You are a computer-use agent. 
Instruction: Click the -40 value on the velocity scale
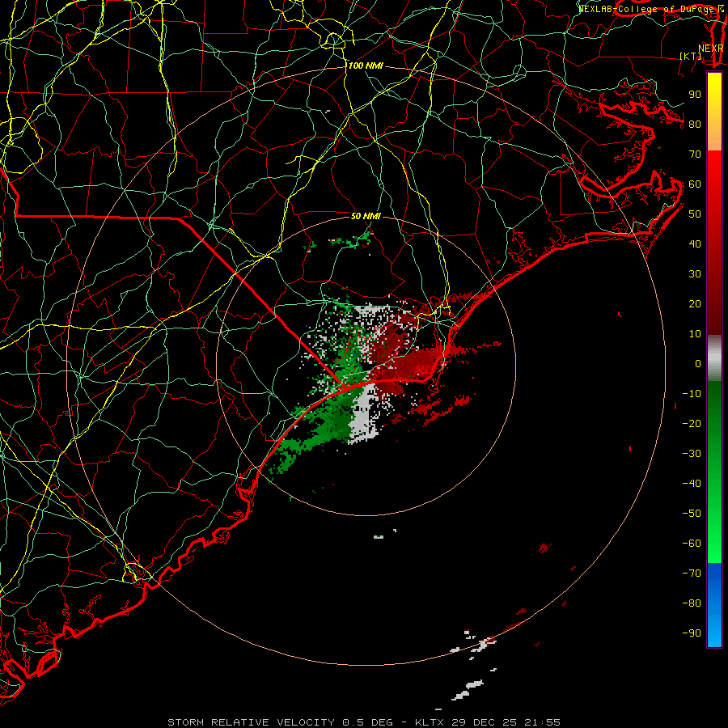click(692, 484)
